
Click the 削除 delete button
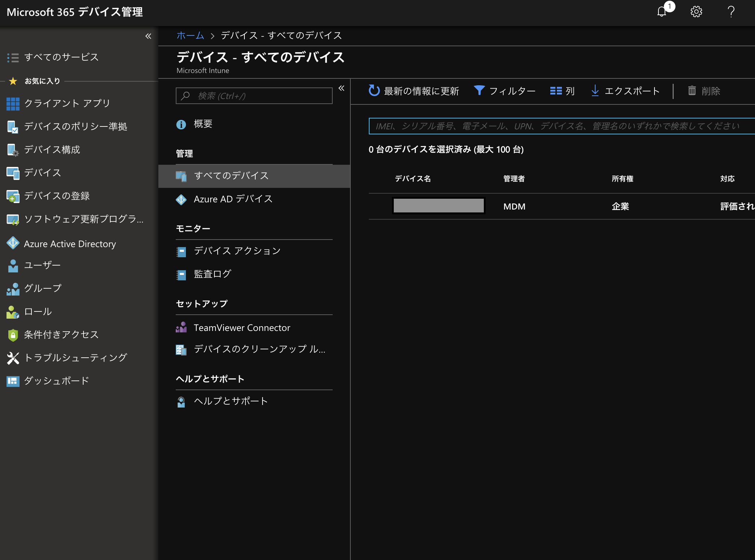(x=704, y=91)
